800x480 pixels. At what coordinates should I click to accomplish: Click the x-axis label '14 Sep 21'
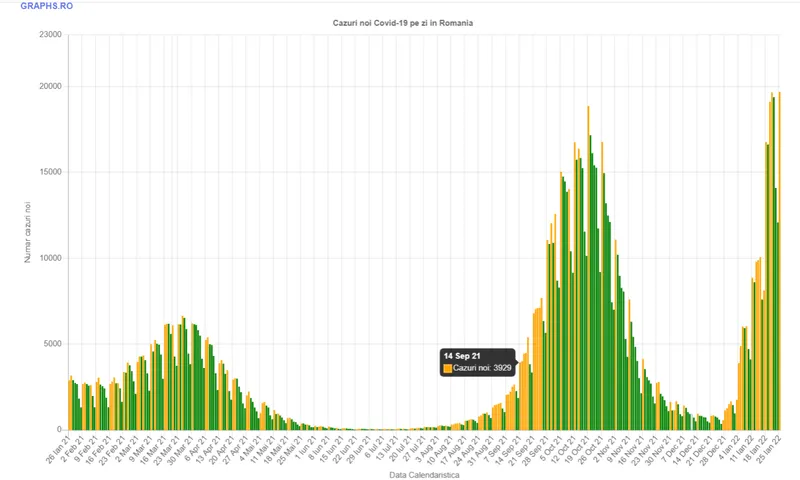point(509,449)
